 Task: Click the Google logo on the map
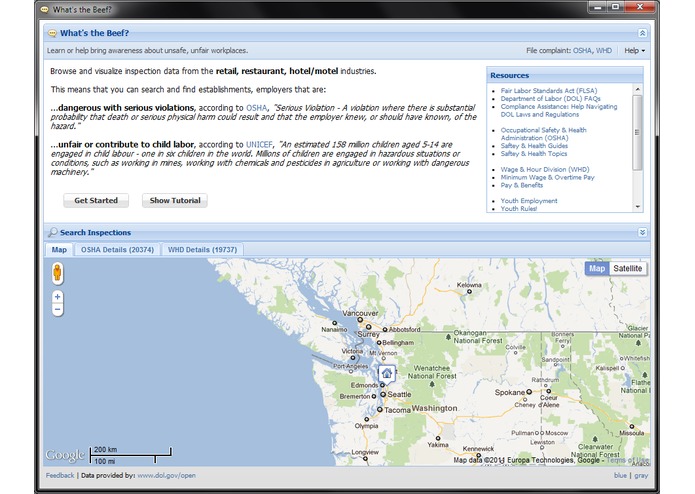pos(65,455)
